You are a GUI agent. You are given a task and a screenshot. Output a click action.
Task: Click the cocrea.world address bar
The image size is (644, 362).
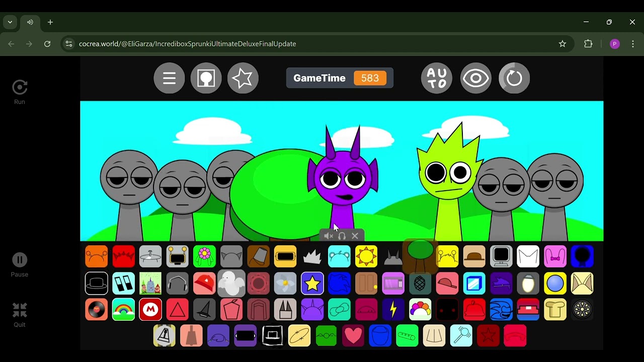317,44
